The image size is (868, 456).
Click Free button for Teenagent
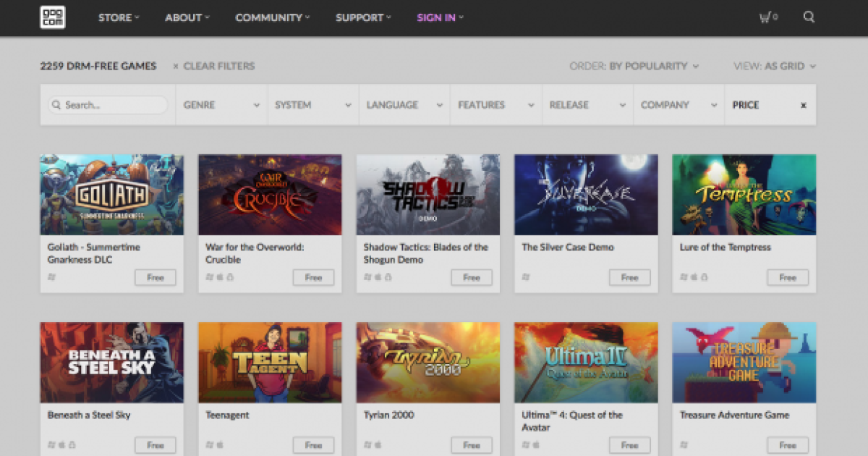313,445
